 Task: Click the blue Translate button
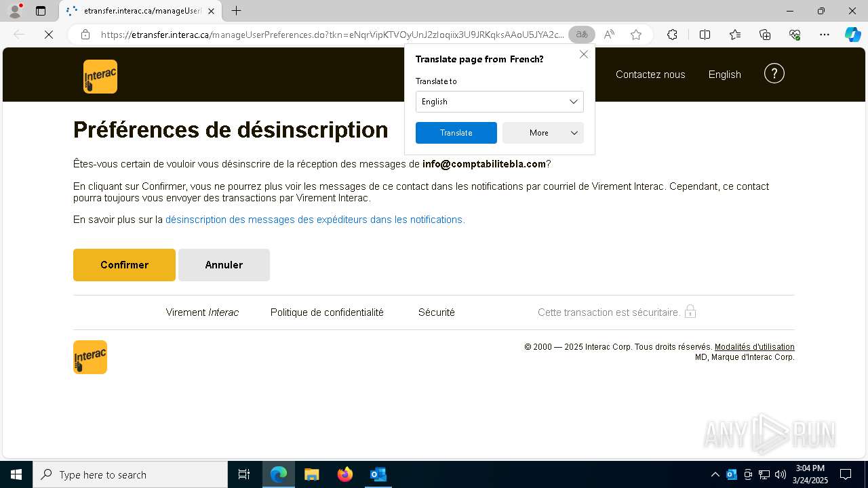[x=456, y=133]
